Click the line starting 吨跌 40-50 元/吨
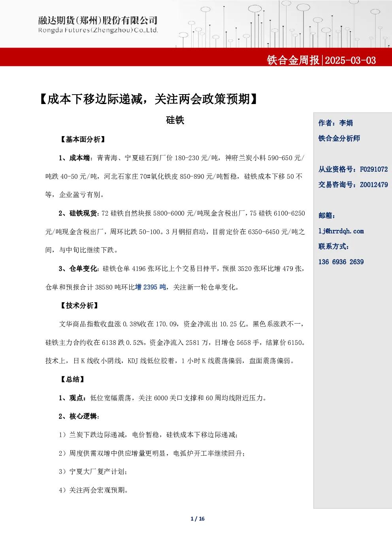 tap(174, 176)
